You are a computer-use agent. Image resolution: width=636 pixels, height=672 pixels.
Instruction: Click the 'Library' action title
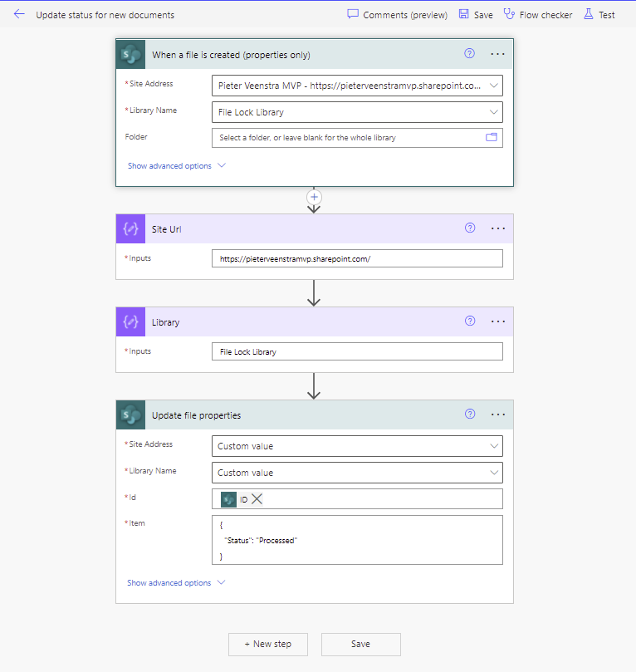coord(165,322)
